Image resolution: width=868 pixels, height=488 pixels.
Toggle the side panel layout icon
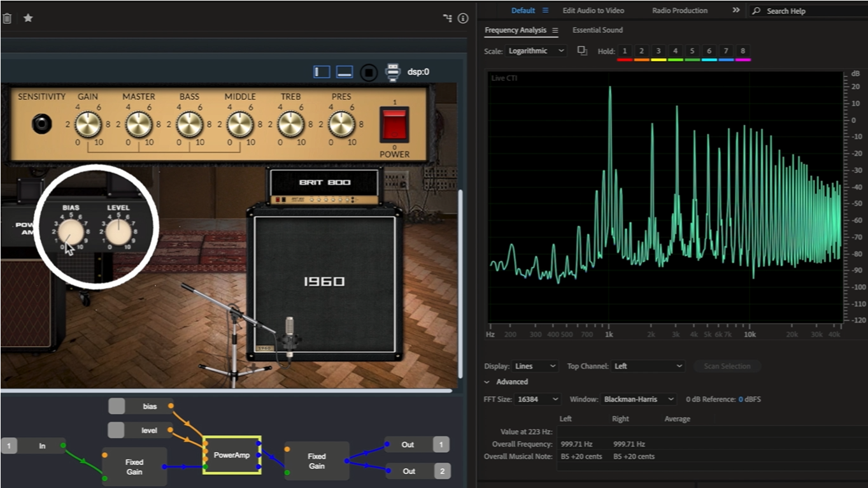(x=322, y=72)
